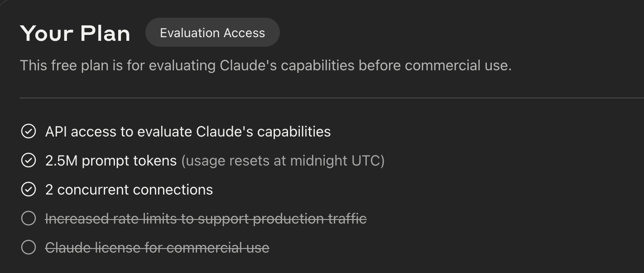
Task: Click the checkmark icon for 2 concurrent connections
Action: [x=29, y=190]
